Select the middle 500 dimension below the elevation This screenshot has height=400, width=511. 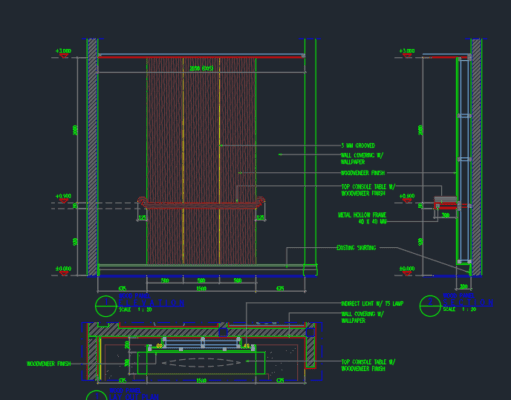tap(201, 281)
